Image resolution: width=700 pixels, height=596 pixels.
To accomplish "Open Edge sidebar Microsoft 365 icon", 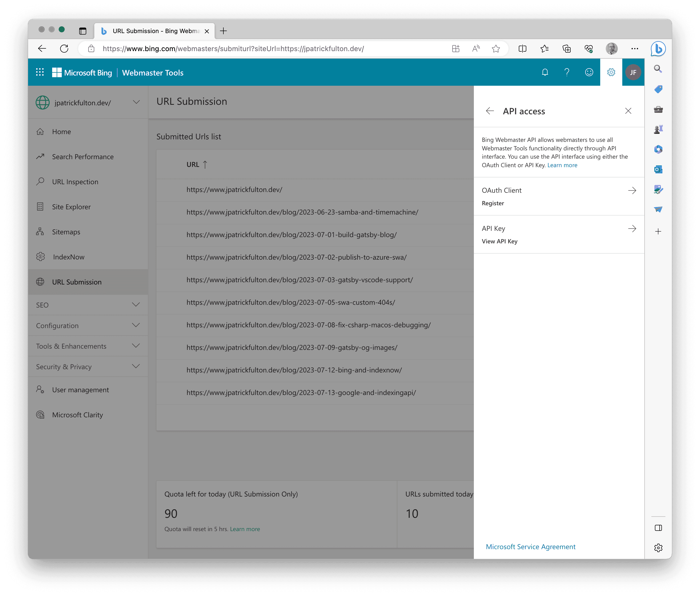I will pyautogui.click(x=658, y=149).
